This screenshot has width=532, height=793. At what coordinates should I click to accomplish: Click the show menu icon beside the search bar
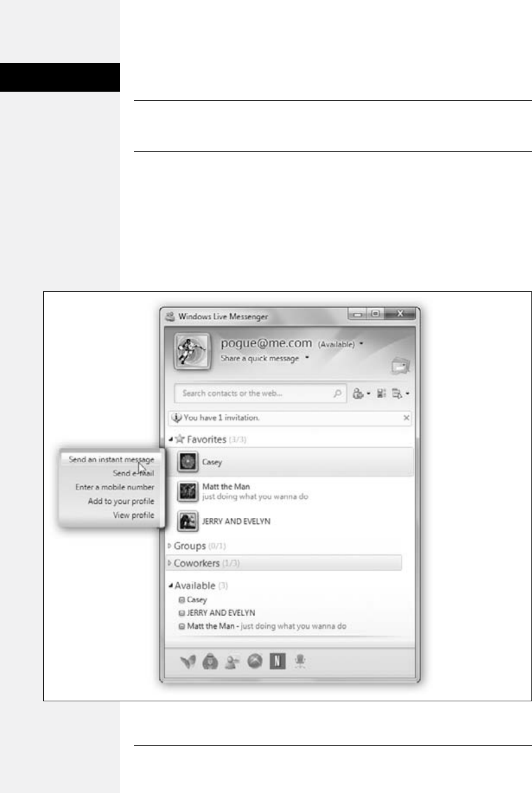397,394
